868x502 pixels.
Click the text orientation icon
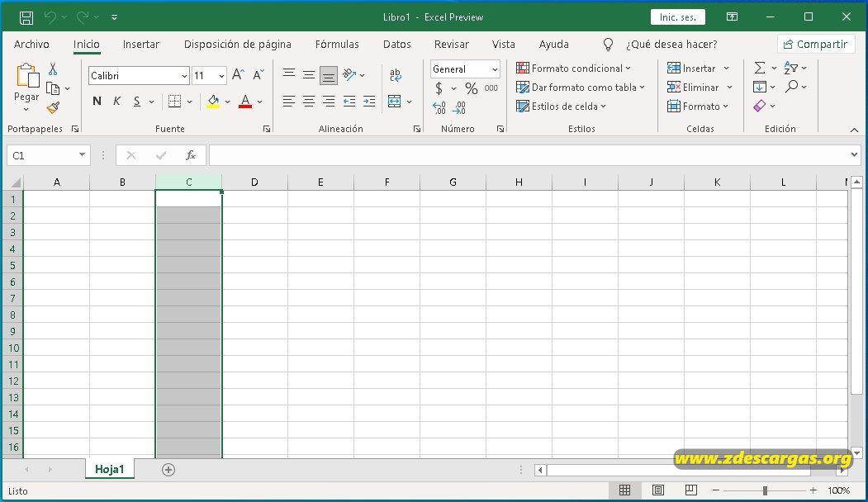pyautogui.click(x=349, y=74)
